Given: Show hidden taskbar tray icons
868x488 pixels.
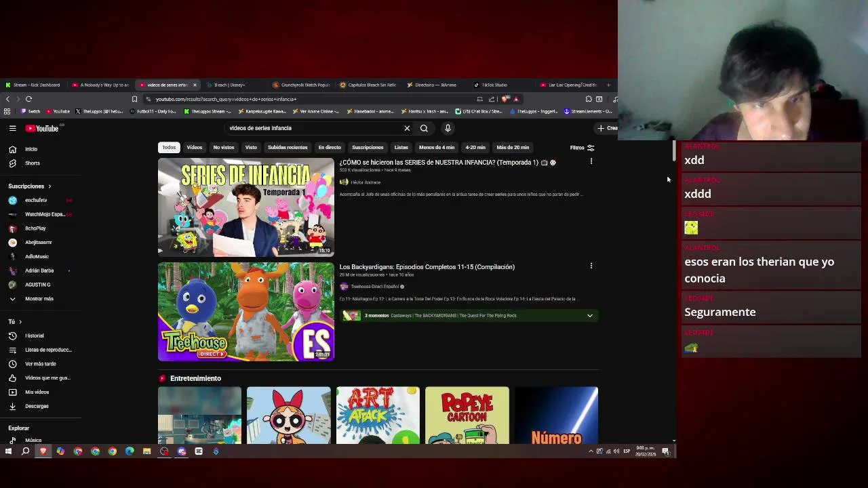Looking at the screenshot, I should pyautogui.click(x=591, y=451).
